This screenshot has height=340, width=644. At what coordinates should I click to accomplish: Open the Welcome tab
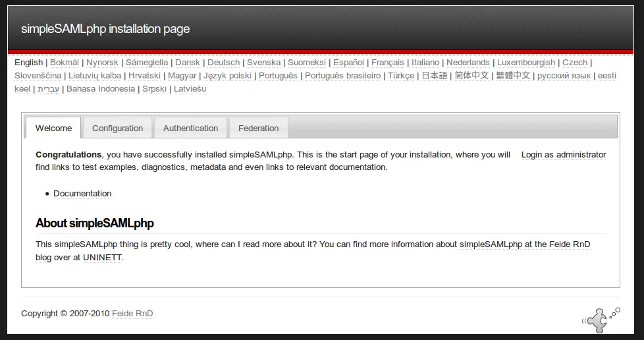(53, 128)
